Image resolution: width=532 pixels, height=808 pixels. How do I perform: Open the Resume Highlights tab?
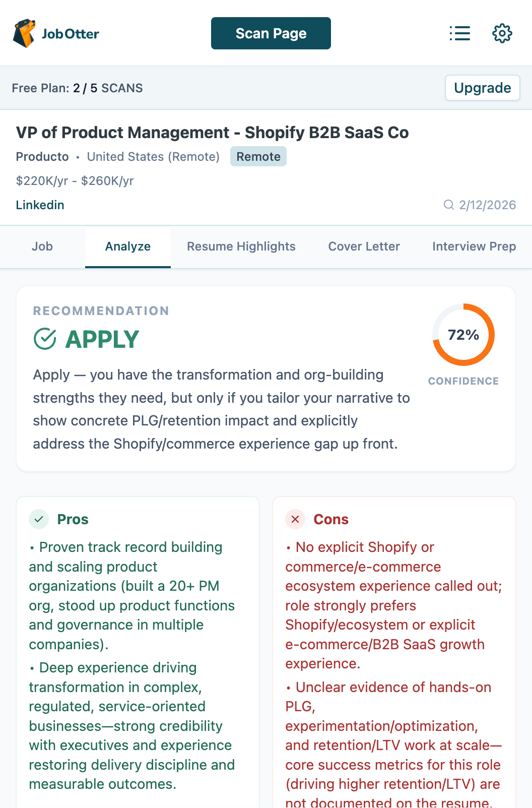coord(241,246)
